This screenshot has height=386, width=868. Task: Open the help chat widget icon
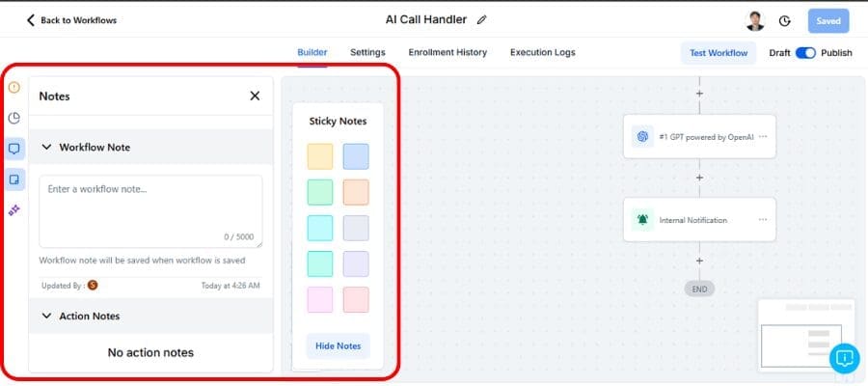click(844, 358)
